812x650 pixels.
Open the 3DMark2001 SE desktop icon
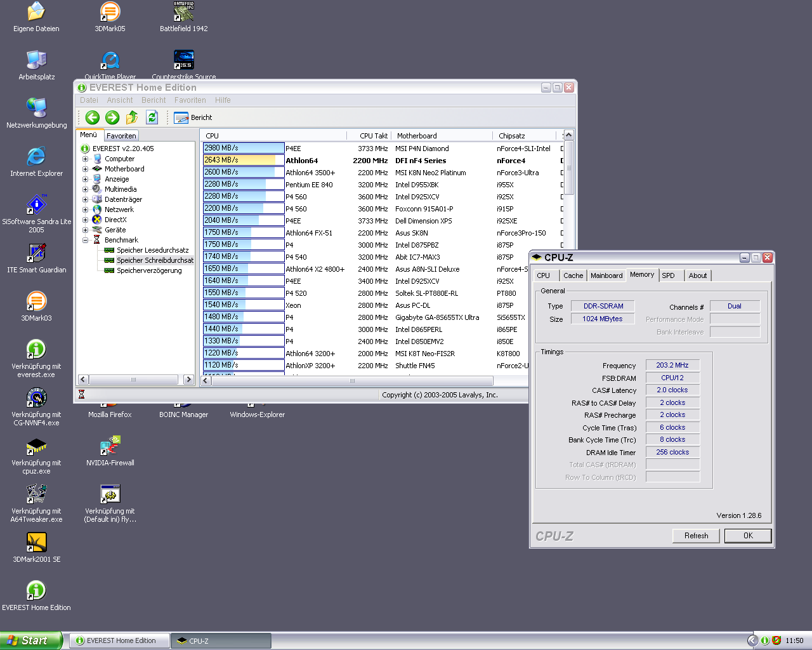pyautogui.click(x=36, y=543)
